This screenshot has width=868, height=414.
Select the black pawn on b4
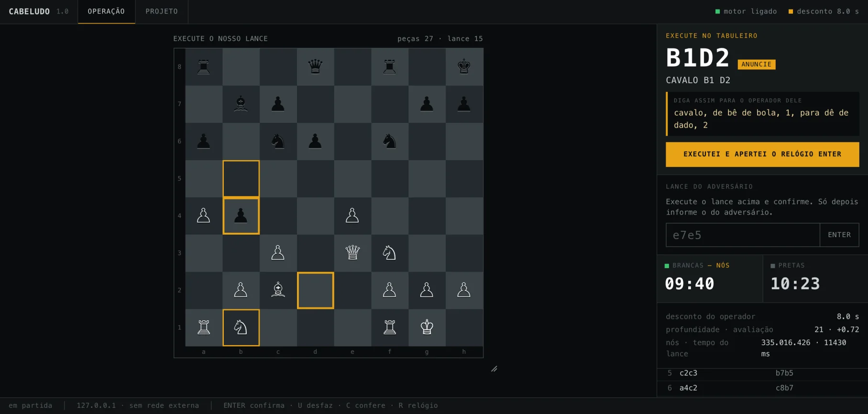[241, 216]
